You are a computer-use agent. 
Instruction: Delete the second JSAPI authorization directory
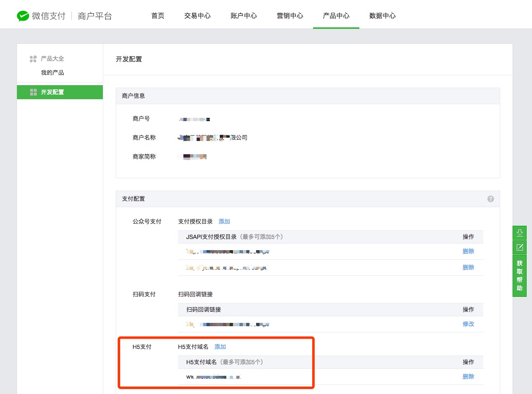[x=468, y=267]
